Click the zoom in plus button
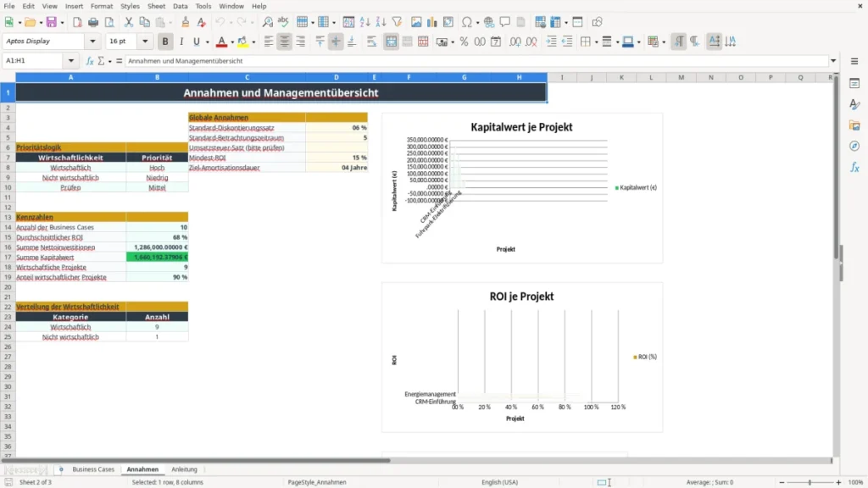868x488 pixels. click(838, 482)
